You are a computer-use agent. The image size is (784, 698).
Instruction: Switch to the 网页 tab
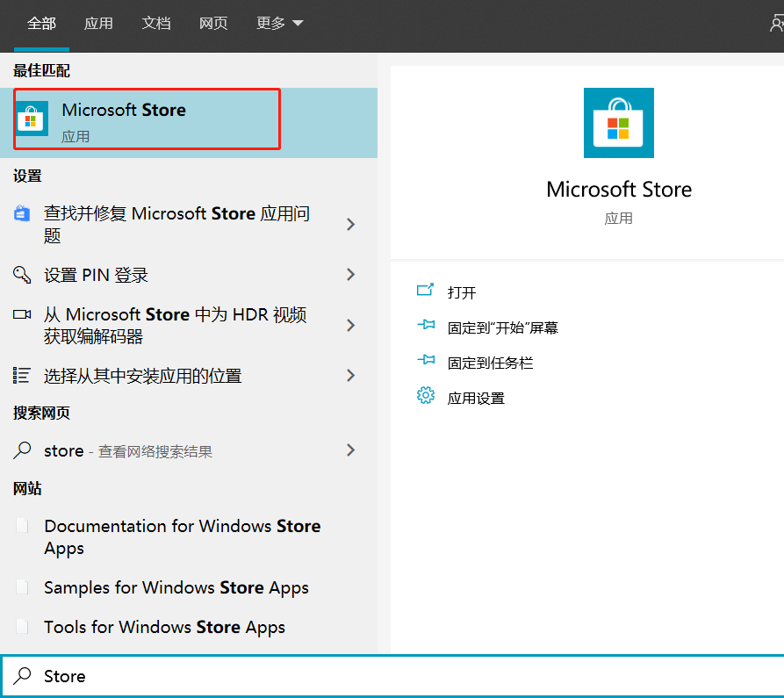pos(213,24)
